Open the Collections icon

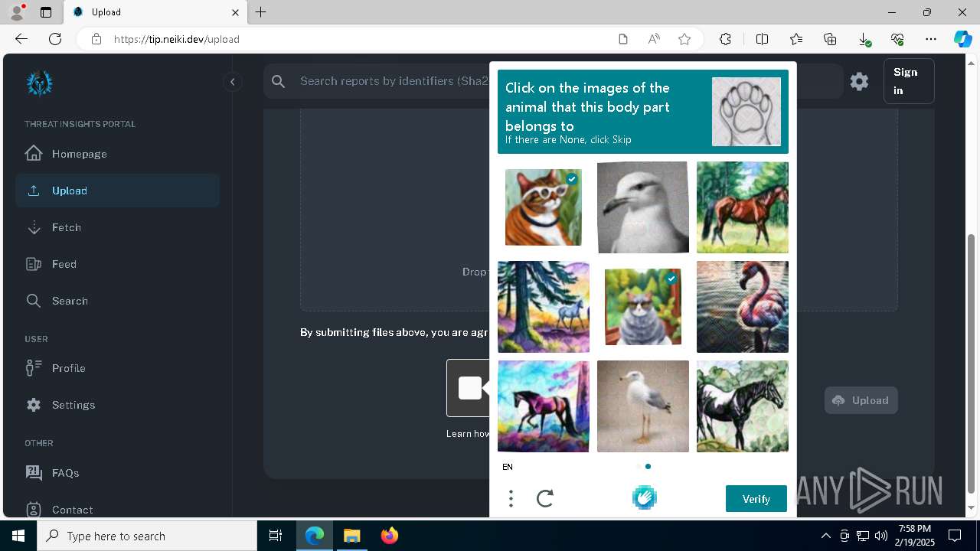pos(830,39)
